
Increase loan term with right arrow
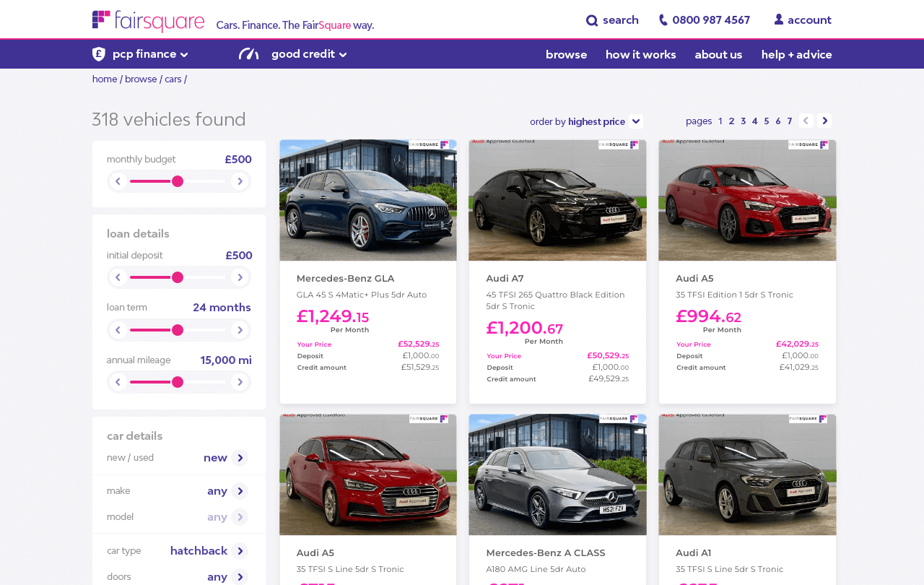coord(240,330)
